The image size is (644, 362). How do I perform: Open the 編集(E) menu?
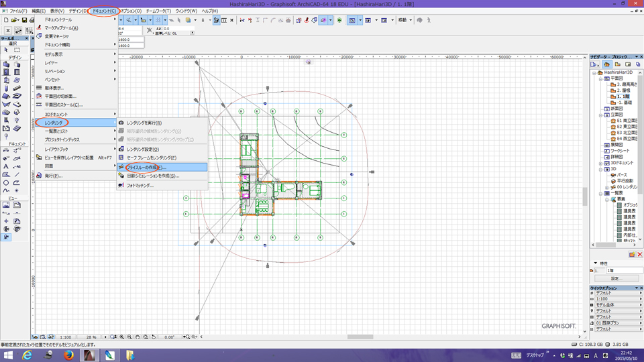tap(39, 11)
